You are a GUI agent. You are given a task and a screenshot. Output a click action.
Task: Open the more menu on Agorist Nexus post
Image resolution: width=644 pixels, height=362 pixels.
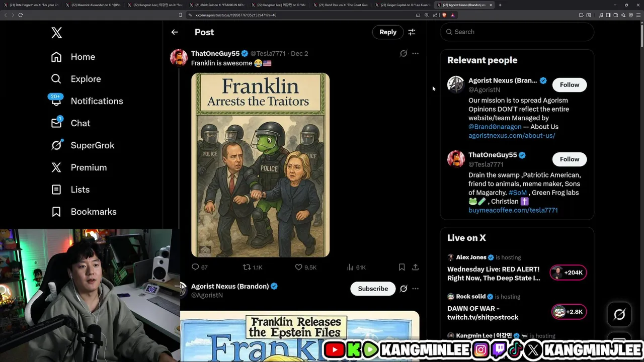click(x=415, y=289)
